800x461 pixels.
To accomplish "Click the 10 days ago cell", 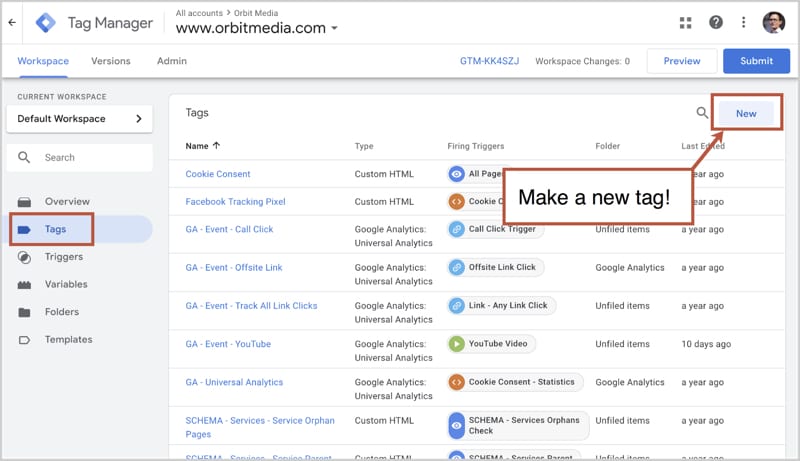I will 706,344.
